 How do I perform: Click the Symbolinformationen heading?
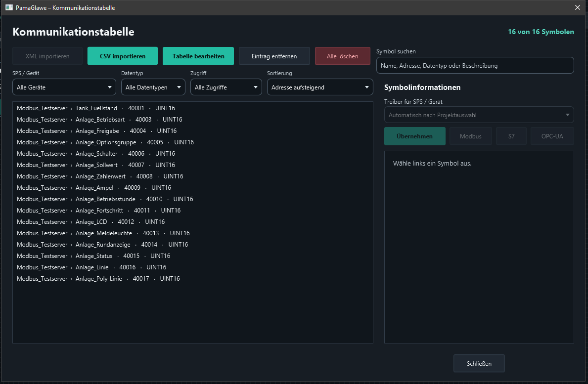[x=422, y=87]
